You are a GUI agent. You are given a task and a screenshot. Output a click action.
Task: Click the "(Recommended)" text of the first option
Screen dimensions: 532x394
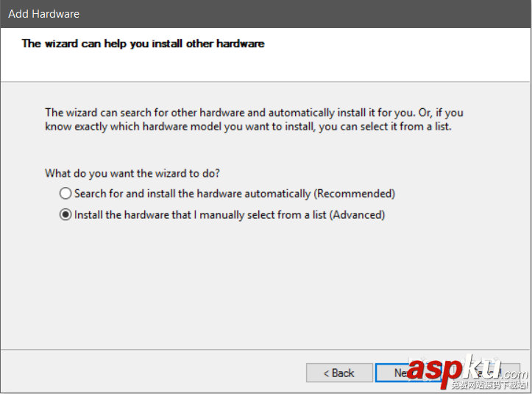355,194
